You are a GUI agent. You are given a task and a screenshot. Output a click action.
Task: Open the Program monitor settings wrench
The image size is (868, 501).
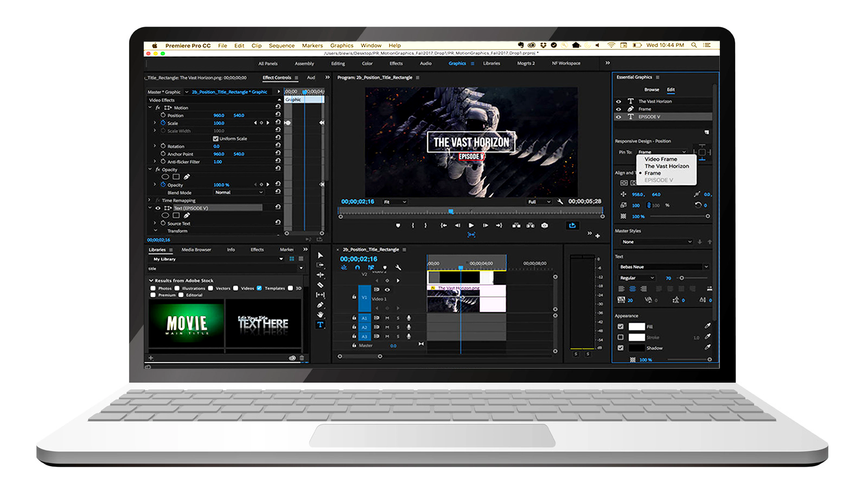560,202
